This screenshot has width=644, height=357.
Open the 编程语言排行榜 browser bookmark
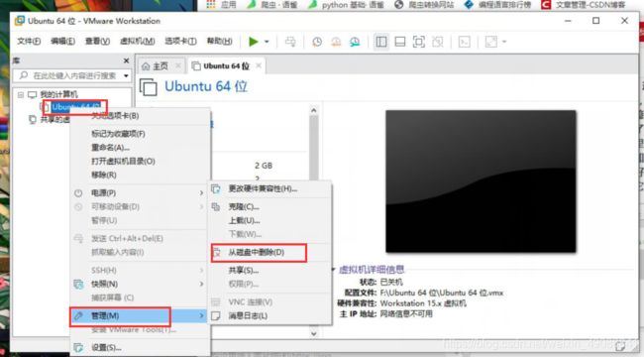pyautogui.click(x=497, y=5)
